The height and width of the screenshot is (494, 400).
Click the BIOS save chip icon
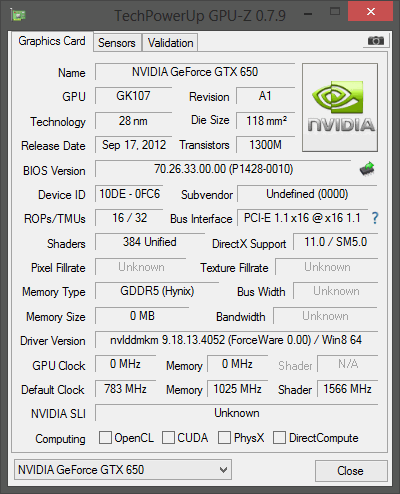367,169
